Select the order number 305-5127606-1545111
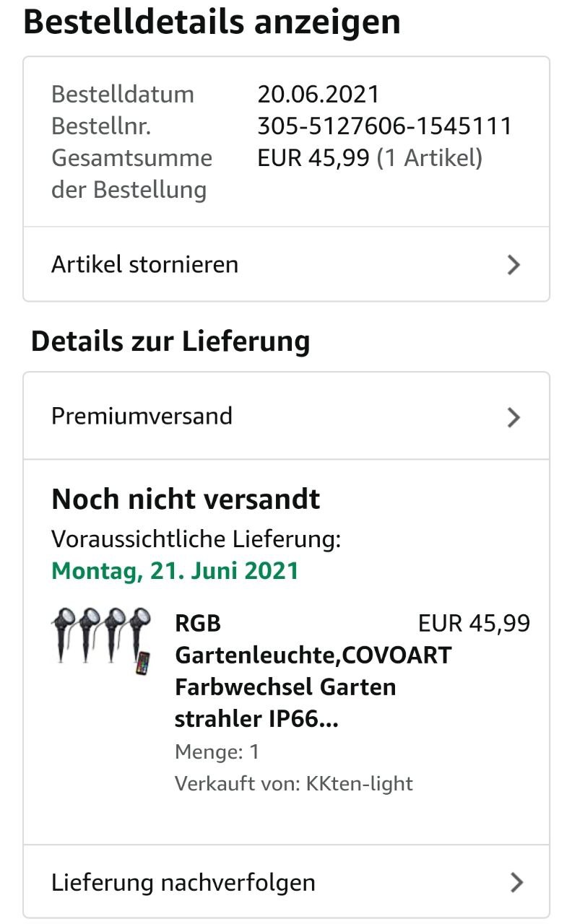Viewport: 572px width, 924px height. [x=384, y=126]
